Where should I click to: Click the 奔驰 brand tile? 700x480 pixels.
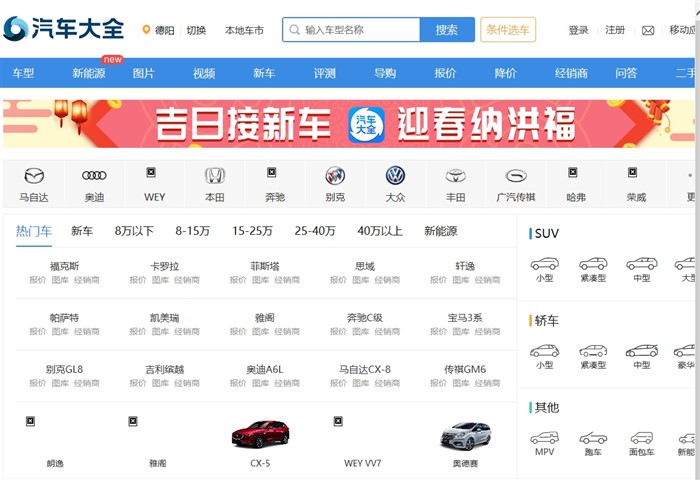275,184
